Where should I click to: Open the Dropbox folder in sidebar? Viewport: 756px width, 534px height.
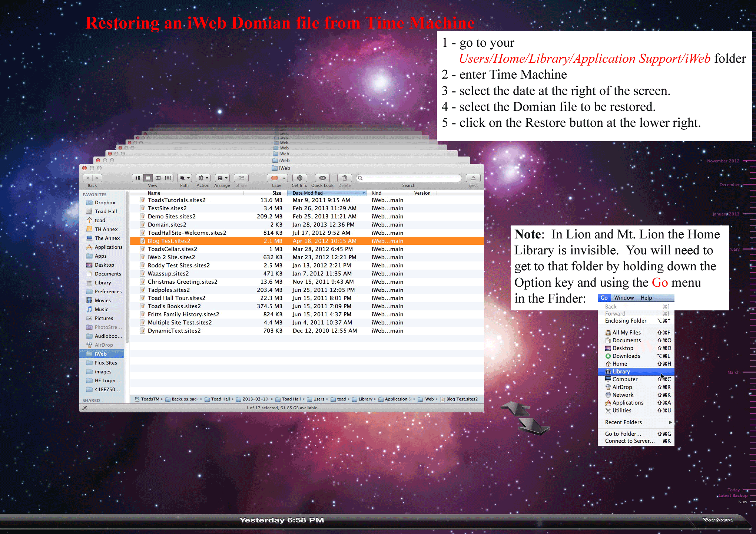[x=105, y=202]
